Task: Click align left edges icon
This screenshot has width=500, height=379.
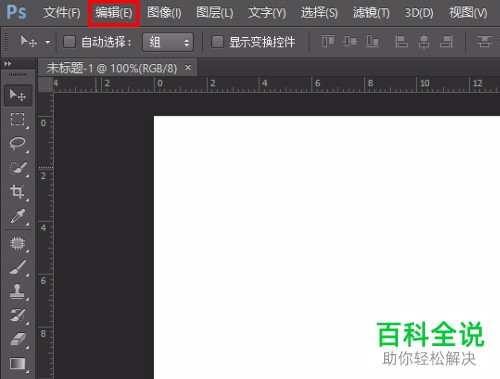Action: pyautogui.click(x=401, y=42)
